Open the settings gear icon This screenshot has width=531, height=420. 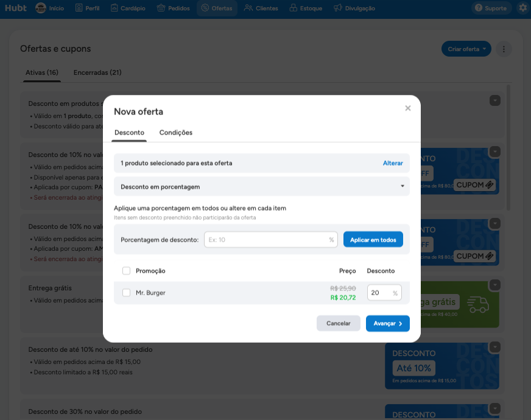[x=524, y=8]
